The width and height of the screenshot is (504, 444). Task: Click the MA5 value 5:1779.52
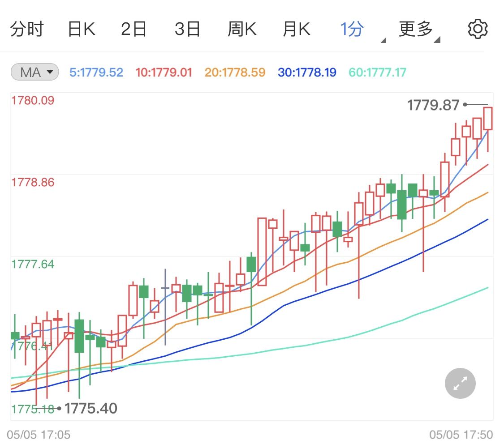[x=96, y=72]
